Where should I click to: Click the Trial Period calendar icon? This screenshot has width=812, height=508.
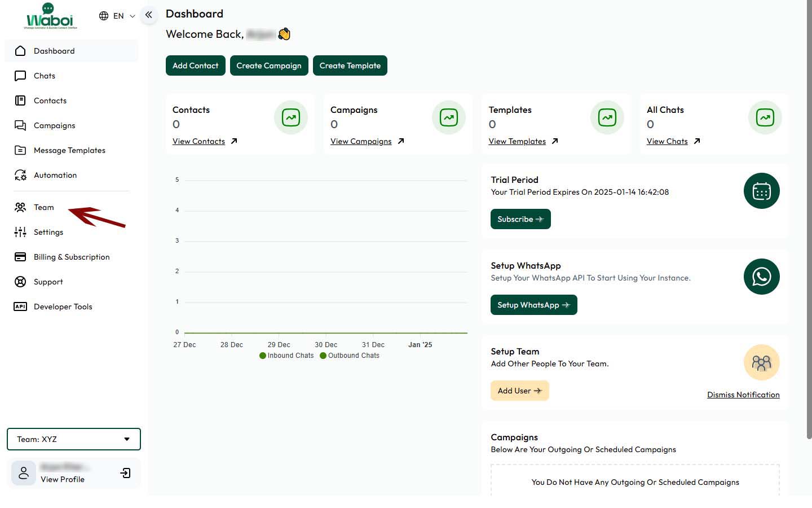pyautogui.click(x=762, y=191)
